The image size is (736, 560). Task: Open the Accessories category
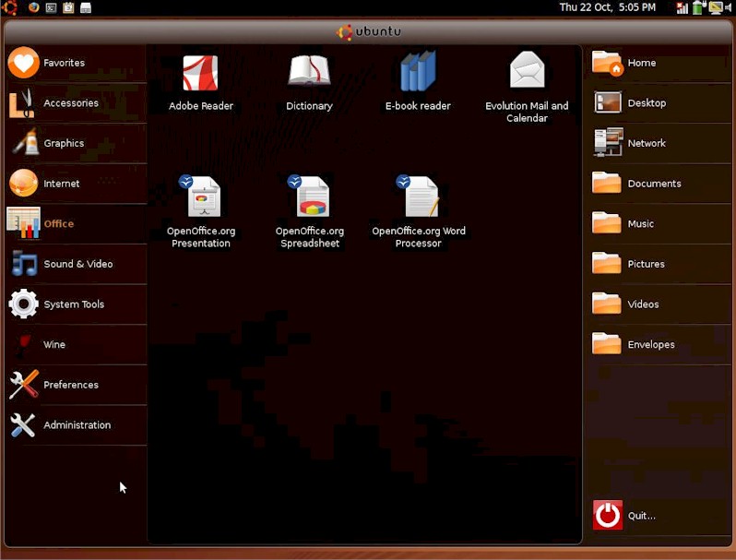77,102
